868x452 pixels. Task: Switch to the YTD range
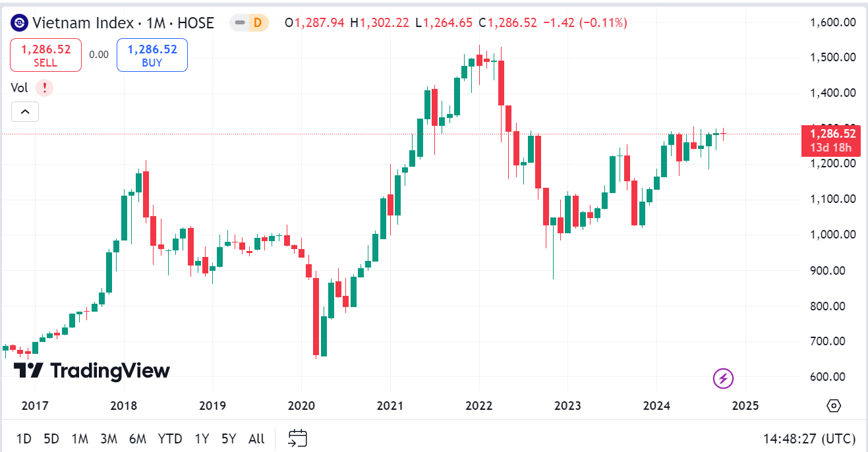pos(171,439)
